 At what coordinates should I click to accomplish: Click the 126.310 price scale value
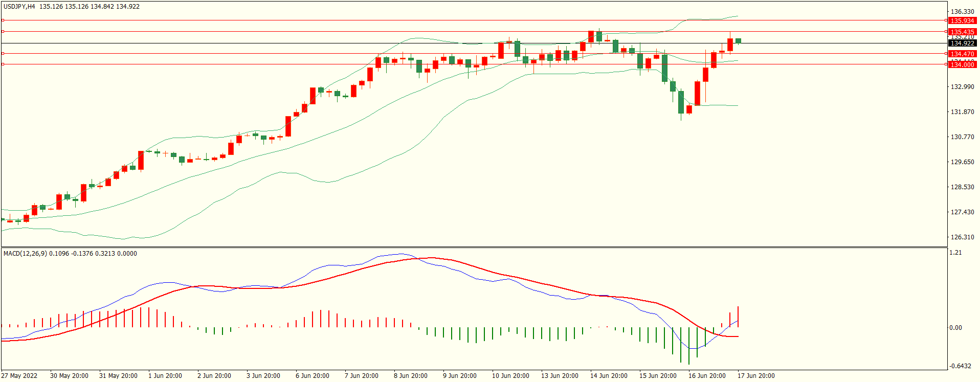click(962, 237)
